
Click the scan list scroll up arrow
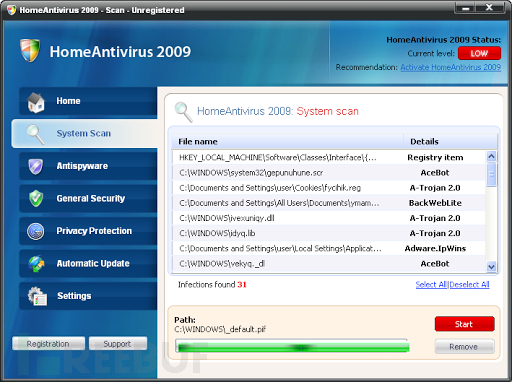coord(491,156)
